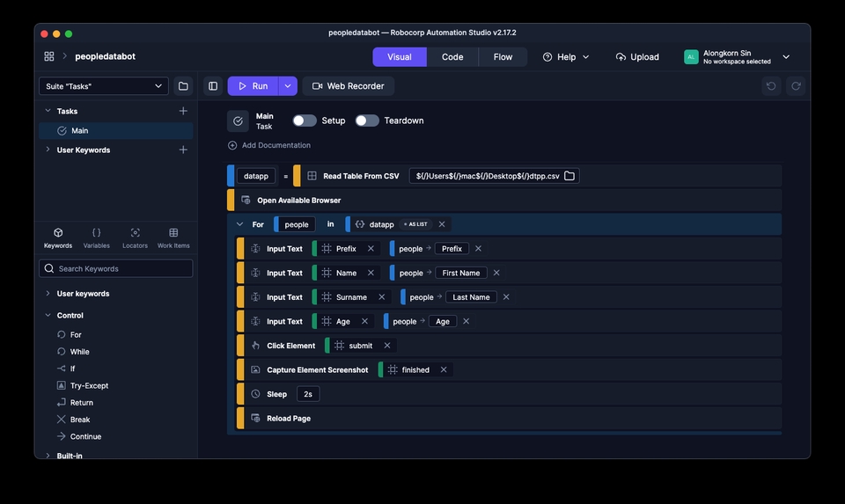Image resolution: width=845 pixels, height=504 pixels.
Task: Open the Help menu
Action: coord(566,57)
